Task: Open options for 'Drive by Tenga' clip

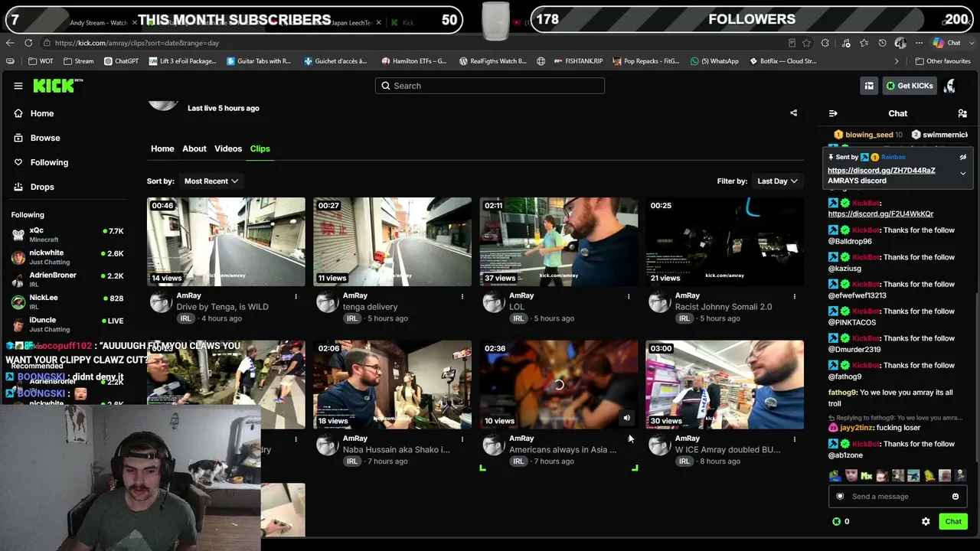Action: (296, 296)
